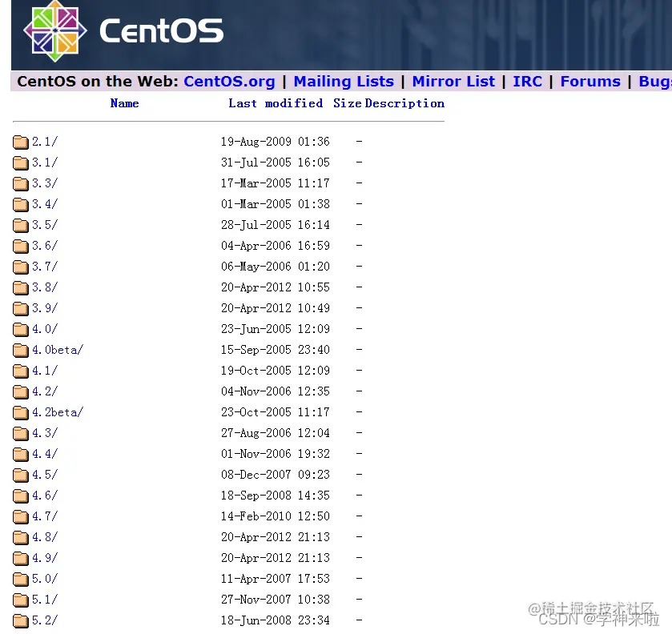Go to the Mirror List page
Image resolution: width=672 pixels, height=634 pixels.
click(x=453, y=82)
